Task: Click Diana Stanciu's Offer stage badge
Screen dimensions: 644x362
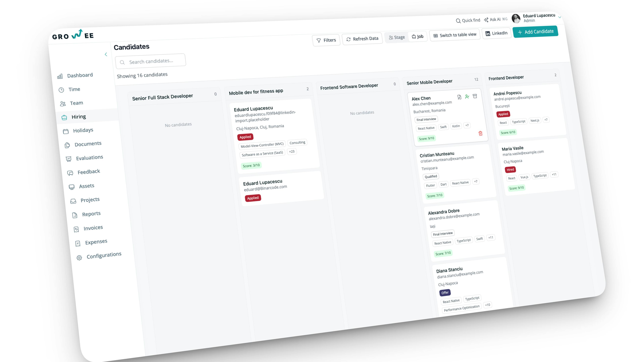Action: pos(445,293)
